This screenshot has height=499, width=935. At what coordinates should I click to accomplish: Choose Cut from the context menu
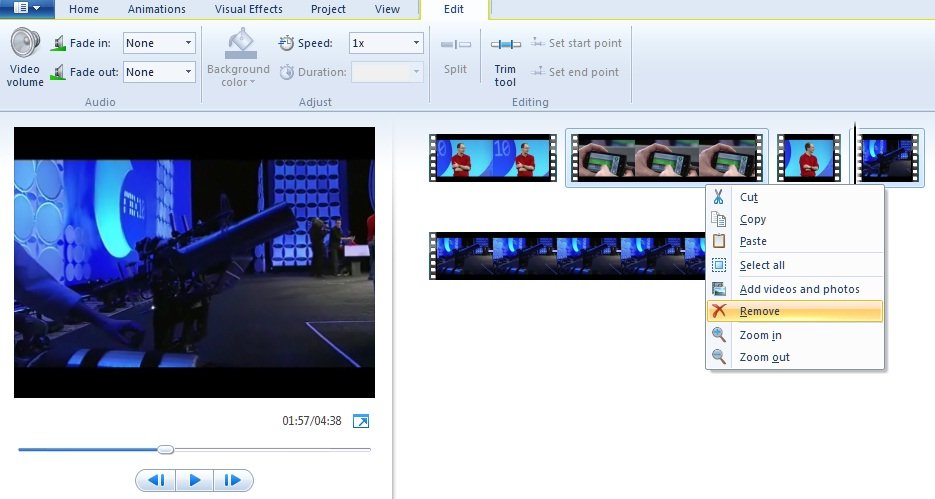(794, 197)
